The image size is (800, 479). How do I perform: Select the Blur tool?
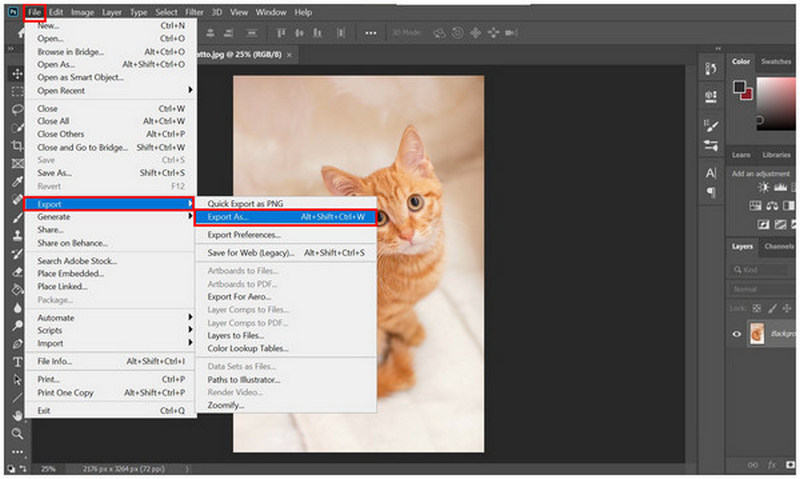17,308
